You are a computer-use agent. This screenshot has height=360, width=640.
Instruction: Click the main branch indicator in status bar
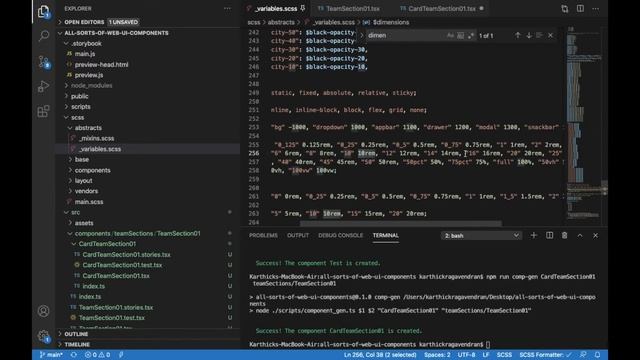[x=51, y=355]
